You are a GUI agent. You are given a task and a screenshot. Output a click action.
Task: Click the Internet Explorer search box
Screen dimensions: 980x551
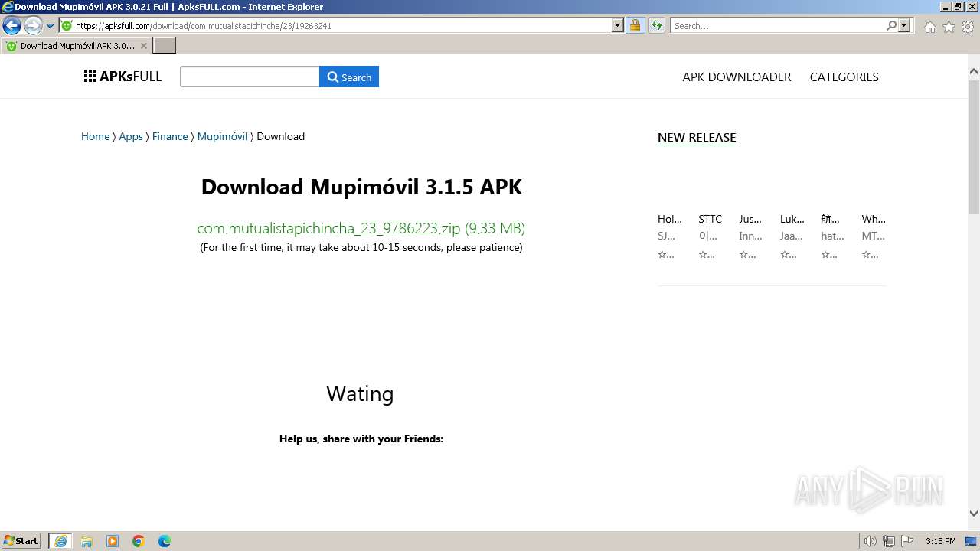[777, 25]
